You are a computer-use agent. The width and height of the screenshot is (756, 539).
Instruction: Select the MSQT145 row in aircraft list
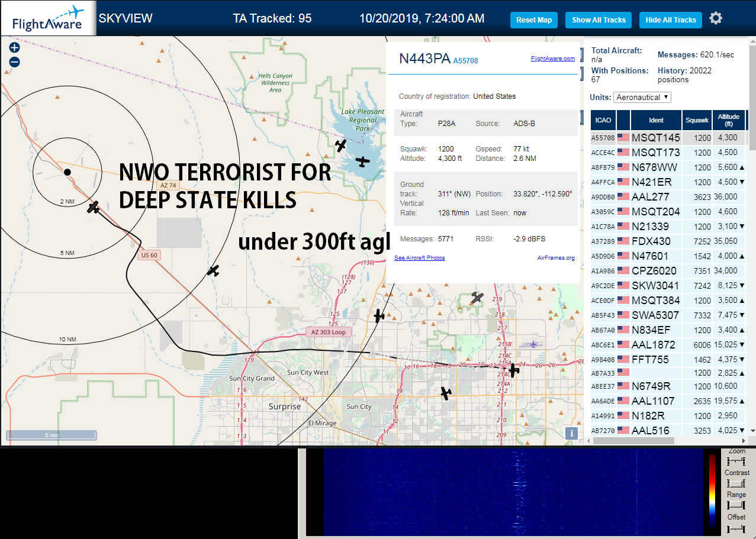[669, 138]
